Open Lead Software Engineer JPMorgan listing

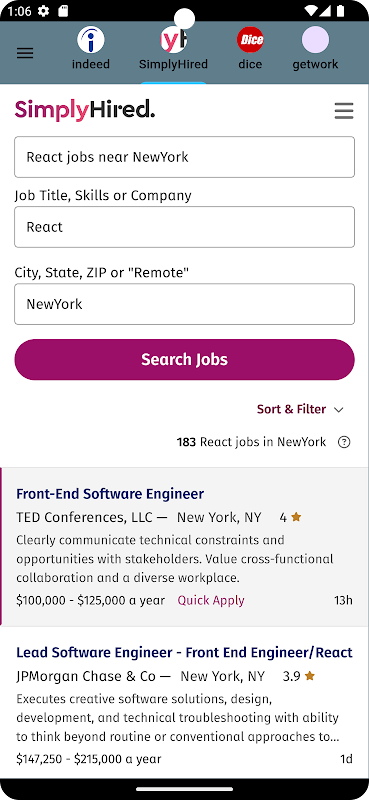click(x=184, y=653)
